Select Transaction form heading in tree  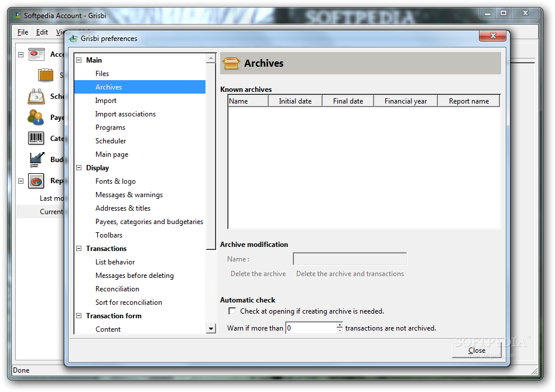[114, 315]
